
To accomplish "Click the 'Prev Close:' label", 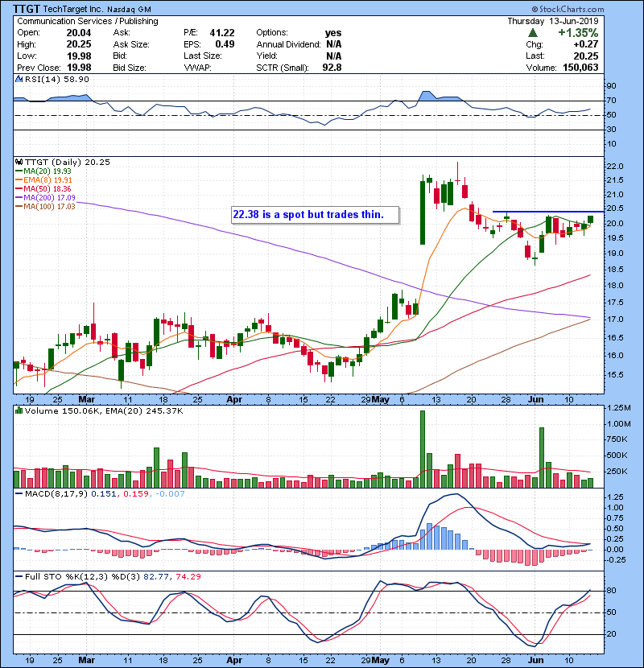I will [x=39, y=68].
